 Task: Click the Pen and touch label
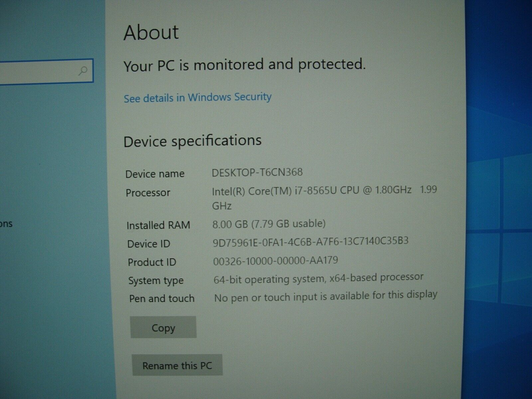click(162, 298)
